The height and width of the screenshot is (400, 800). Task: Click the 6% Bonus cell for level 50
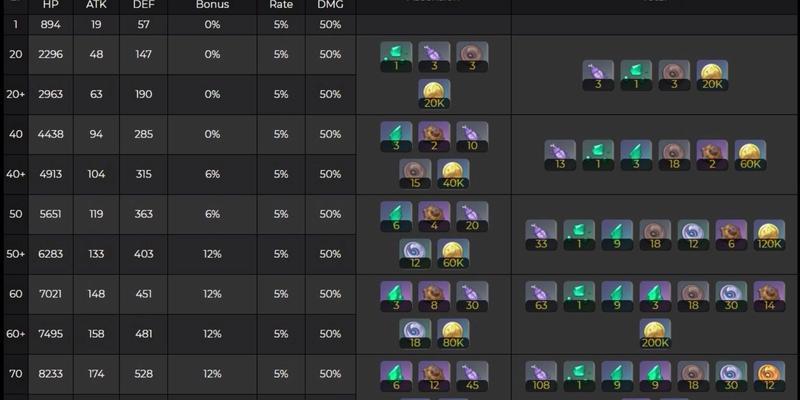[212, 214]
